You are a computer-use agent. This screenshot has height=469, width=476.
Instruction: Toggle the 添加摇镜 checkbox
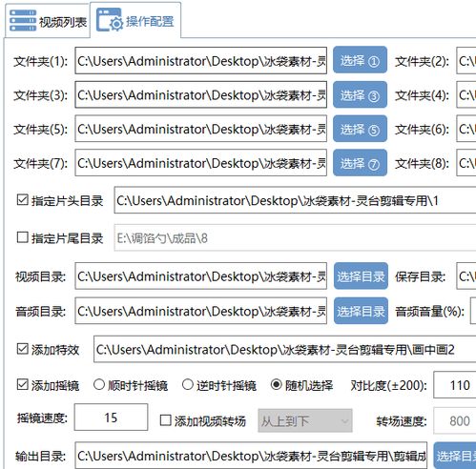(22, 385)
